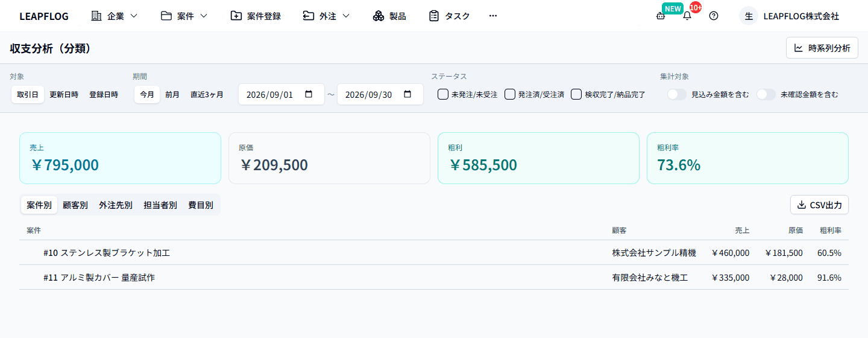Switch to the 外注先別 tab
Screen dimensions: 868x338
[x=116, y=205]
